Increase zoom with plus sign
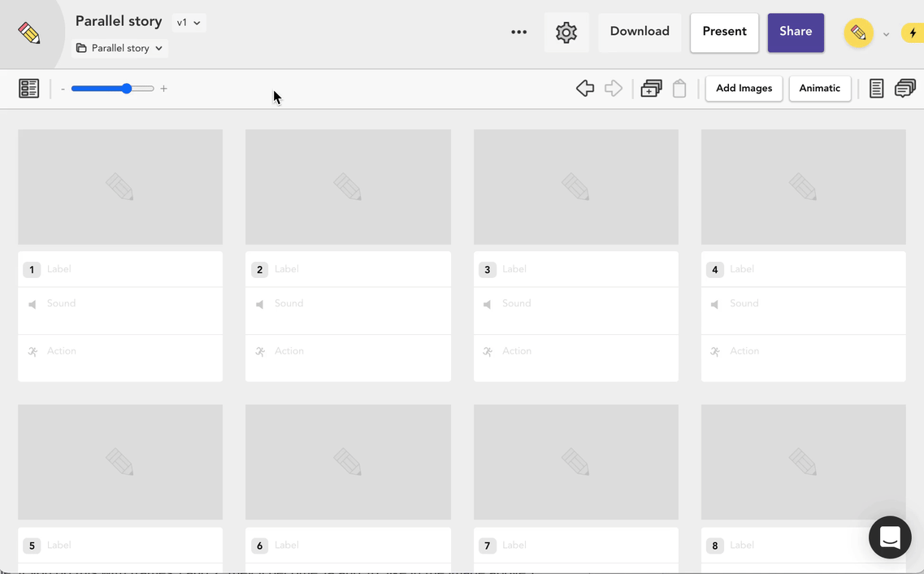This screenshot has width=924, height=574. click(164, 89)
